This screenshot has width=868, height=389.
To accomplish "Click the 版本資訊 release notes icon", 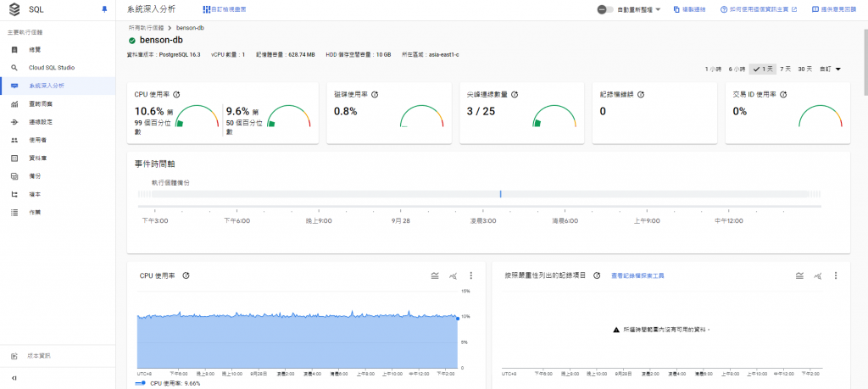I will [x=14, y=356].
